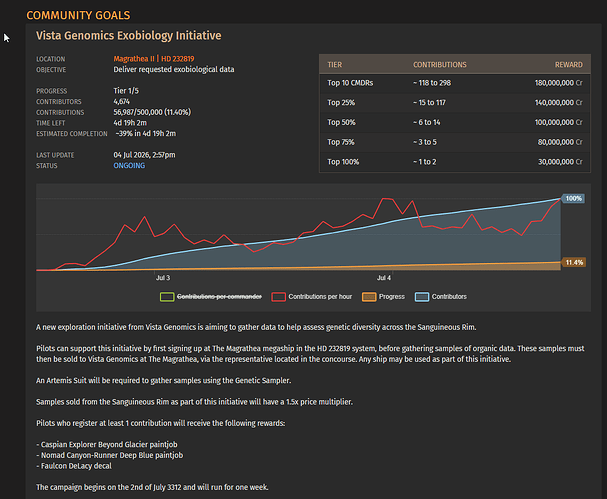
Task: Click the Artemis Suit requirement sentence
Action: point(163,381)
